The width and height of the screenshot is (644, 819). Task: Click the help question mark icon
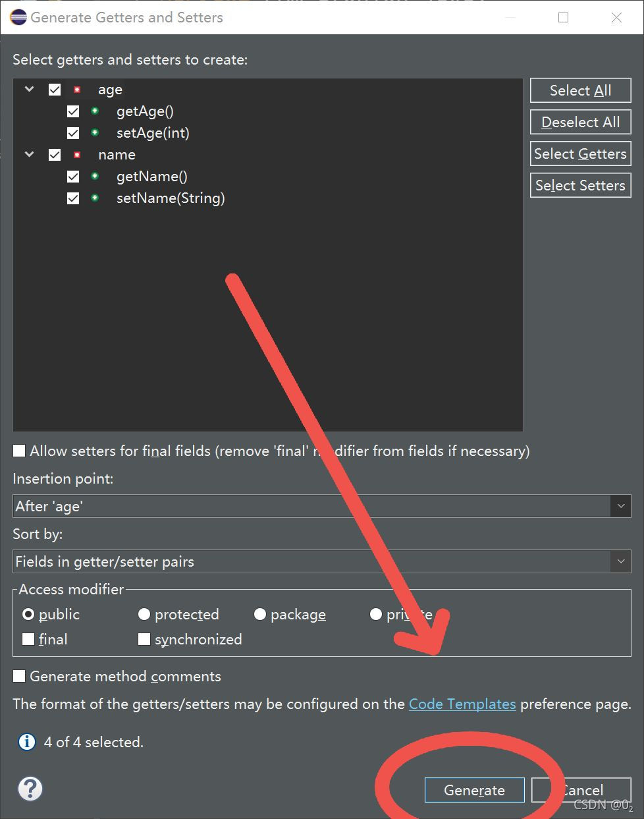[30, 788]
